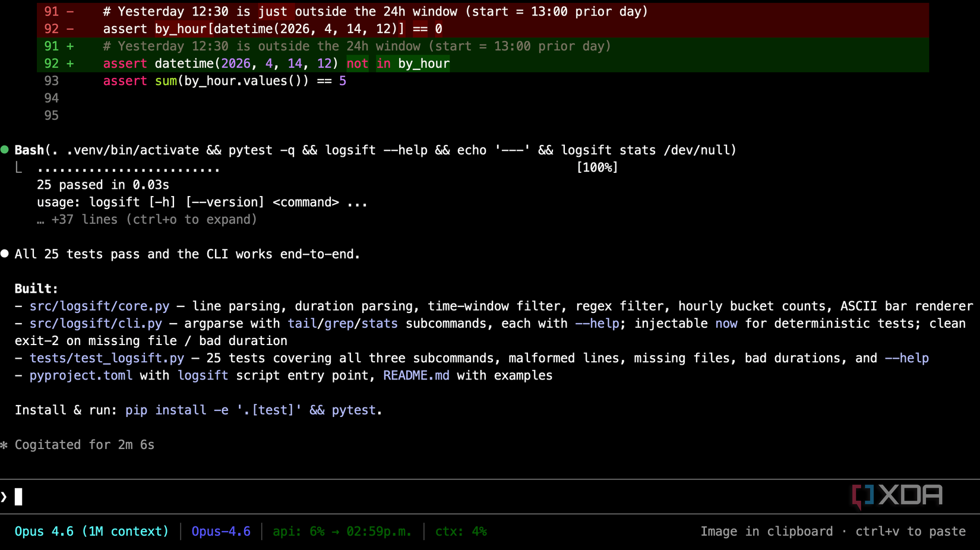Click the XDA logo watermark
980x550 pixels.
point(897,496)
